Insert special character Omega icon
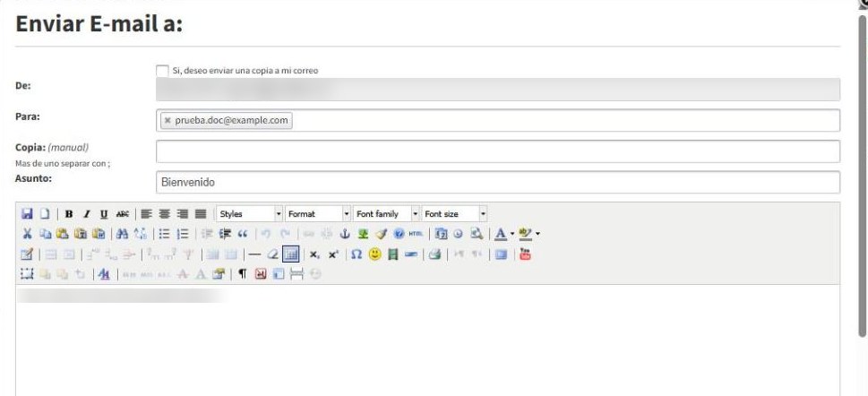 click(x=357, y=254)
